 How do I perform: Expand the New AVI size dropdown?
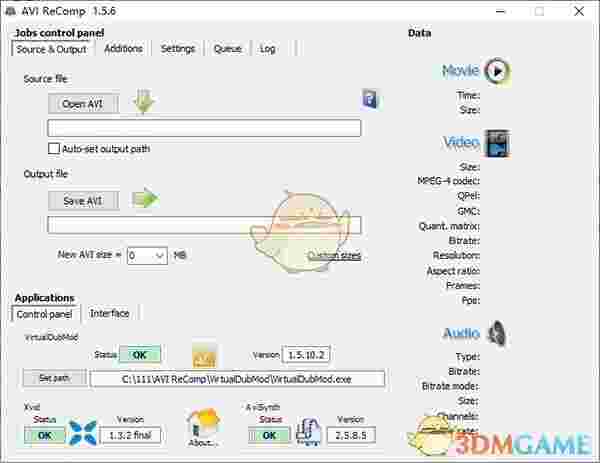tap(160, 255)
